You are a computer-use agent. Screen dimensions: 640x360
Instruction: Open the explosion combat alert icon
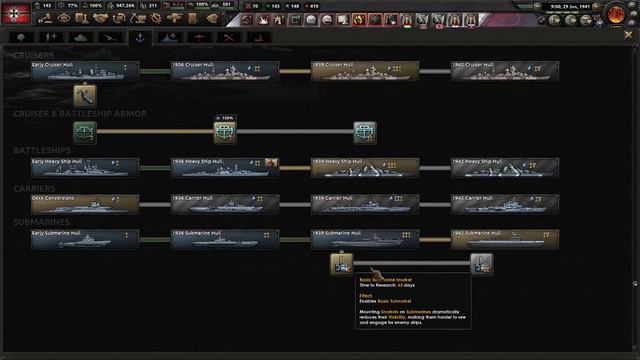[262, 20]
